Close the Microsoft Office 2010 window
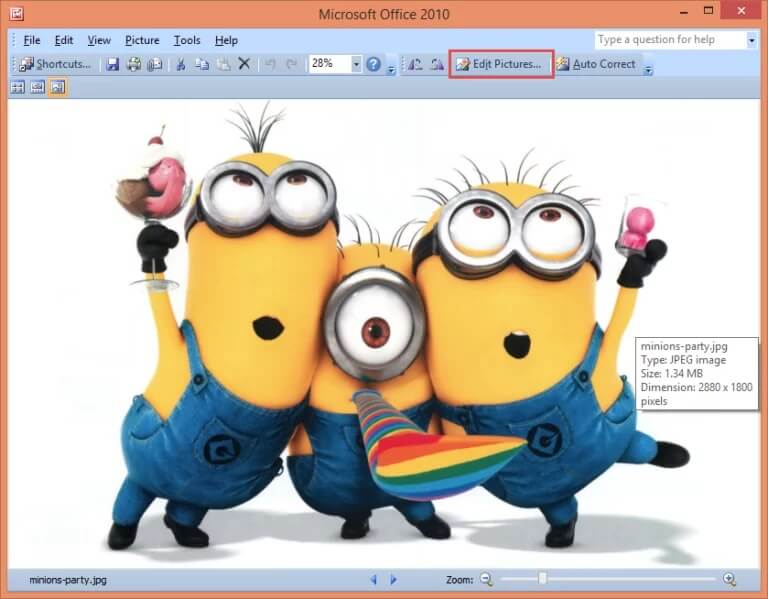The width and height of the screenshot is (768, 599). (742, 11)
